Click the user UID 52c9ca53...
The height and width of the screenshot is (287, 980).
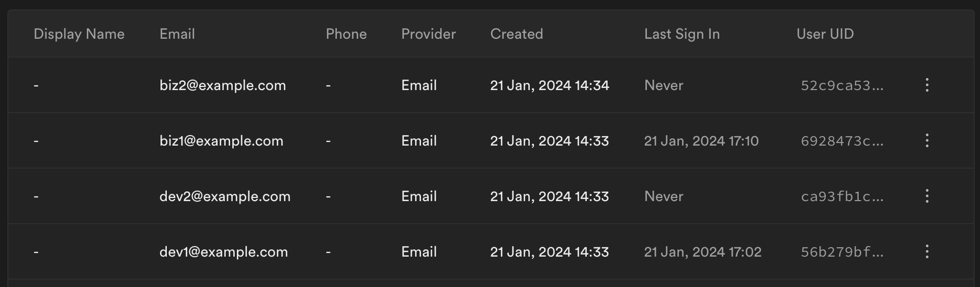coord(842,85)
